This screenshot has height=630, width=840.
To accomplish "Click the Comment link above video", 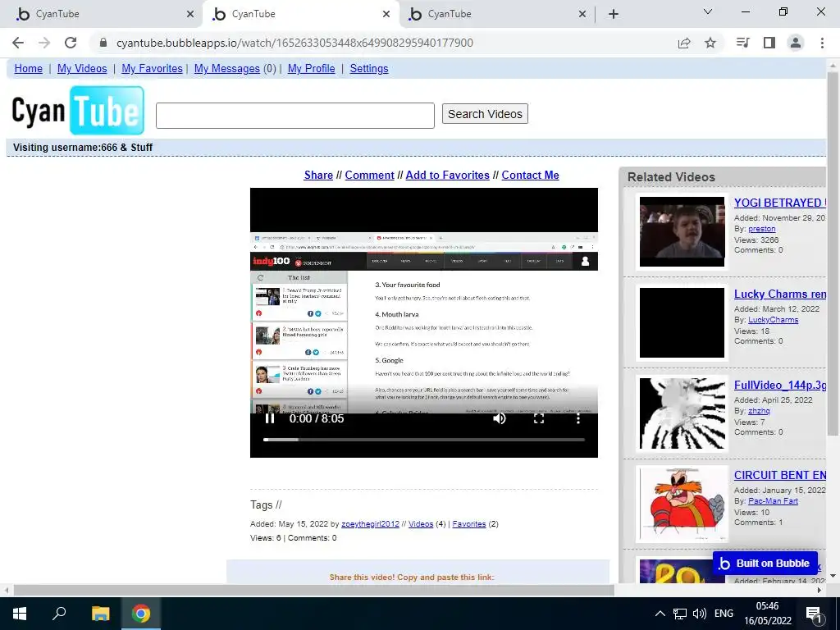I will click(370, 176).
